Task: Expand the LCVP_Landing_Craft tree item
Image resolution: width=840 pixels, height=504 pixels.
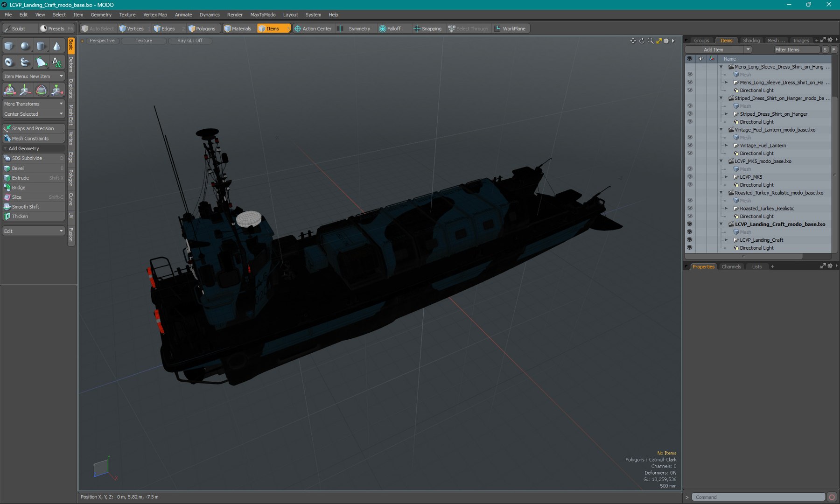Action: pos(726,240)
